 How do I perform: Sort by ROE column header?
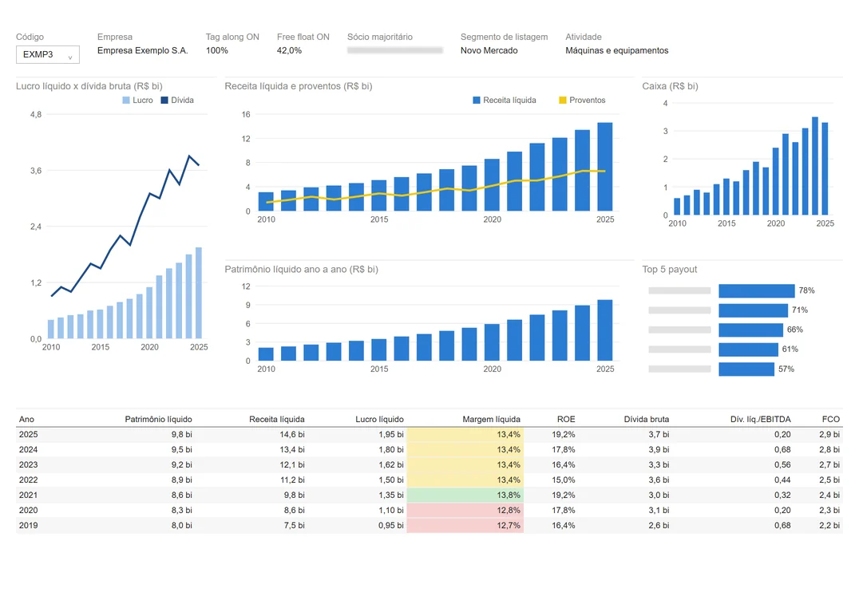pos(566,420)
